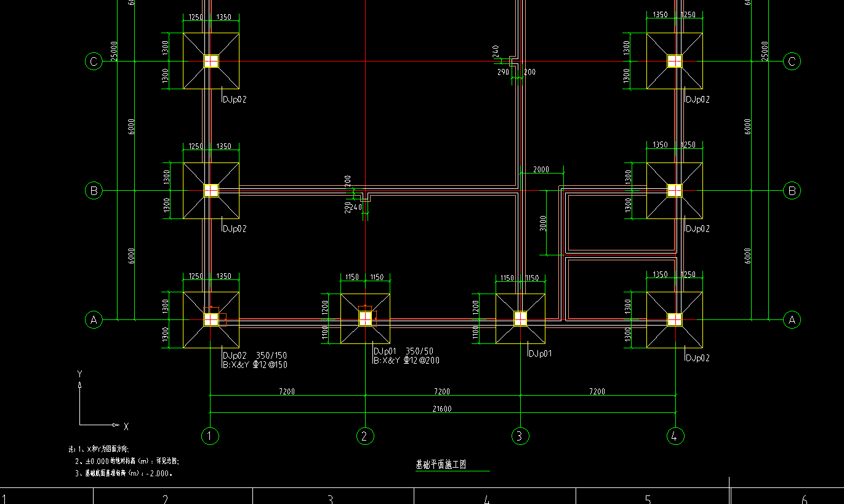
Task: Click the 'DJp02' label at footing A-4
Action: pyautogui.click(x=697, y=358)
